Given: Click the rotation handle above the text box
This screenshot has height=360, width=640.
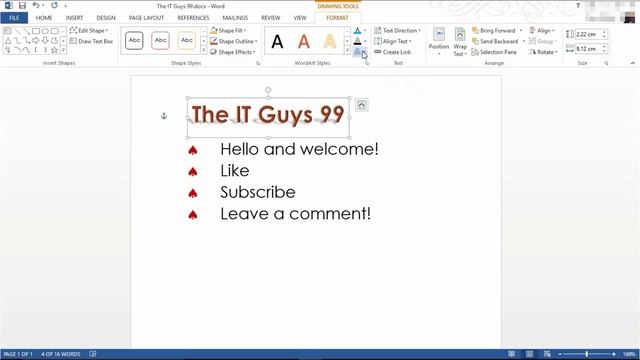Looking at the screenshot, I should [x=268, y=90].
